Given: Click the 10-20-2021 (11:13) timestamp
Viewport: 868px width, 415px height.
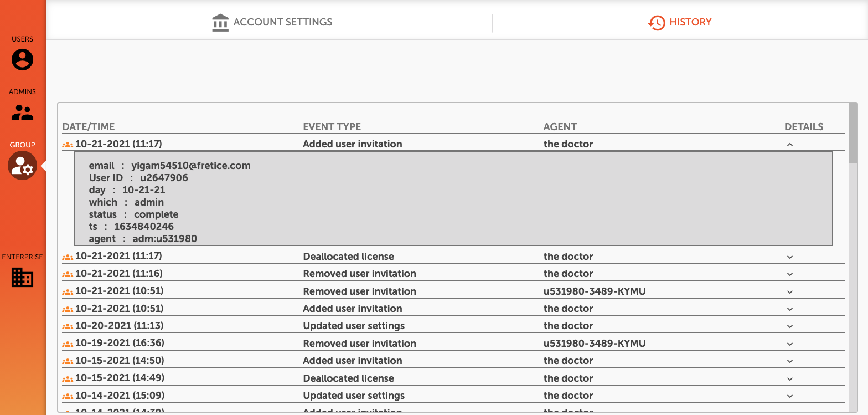Looking at the screenshot, I should point(119,326).
